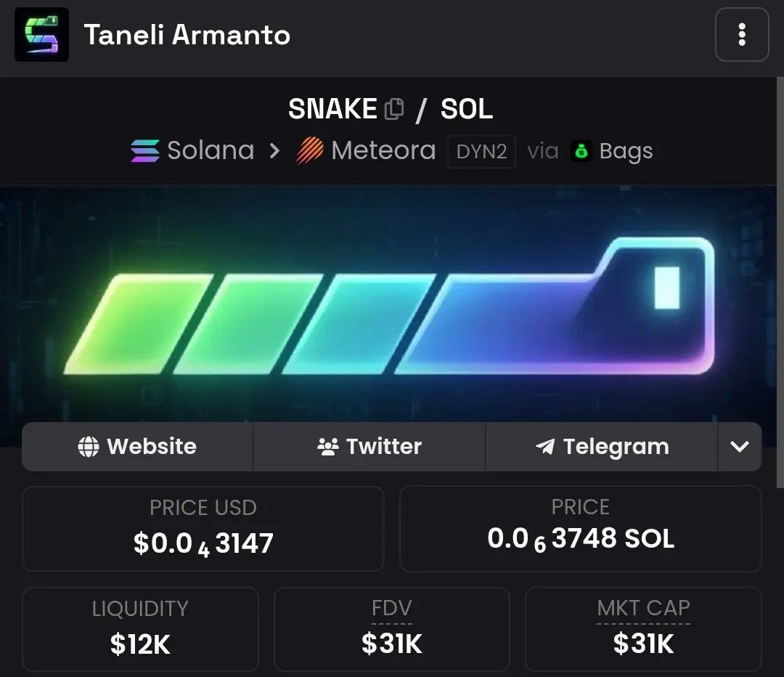Viewport: 784px width, 677px height.
Task: Open the three-dot options menu
Action: [x=741, y=35]
